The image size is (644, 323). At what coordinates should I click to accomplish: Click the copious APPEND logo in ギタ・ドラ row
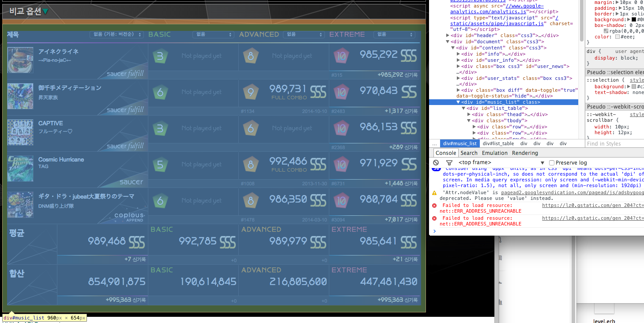[x=129, y=217]
